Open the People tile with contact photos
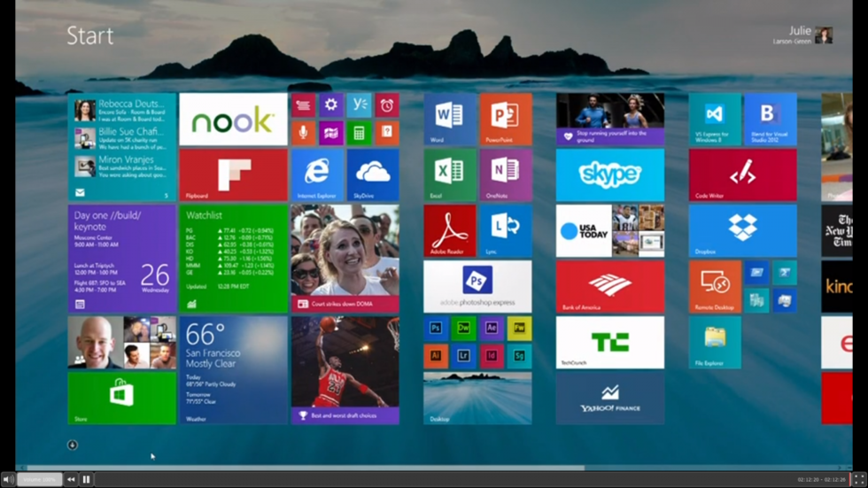The width and height of the screenshot is (868, 488). point(122,343)
